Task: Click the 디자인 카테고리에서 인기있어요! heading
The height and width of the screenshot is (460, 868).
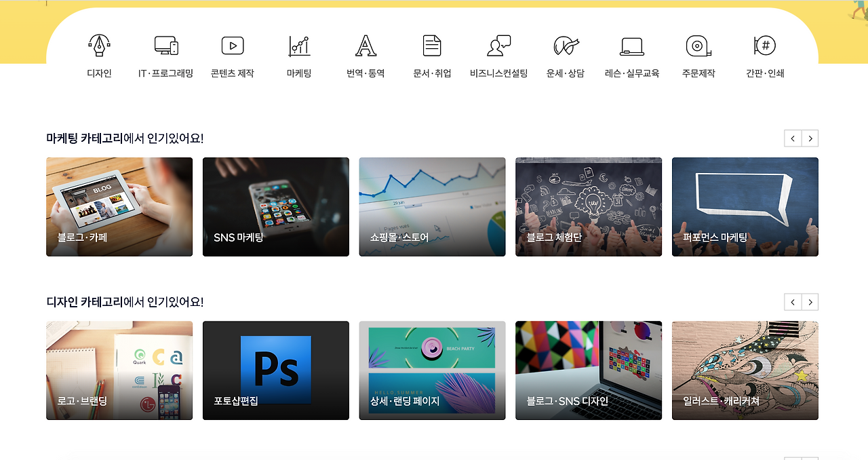Action: coord(125,302)
